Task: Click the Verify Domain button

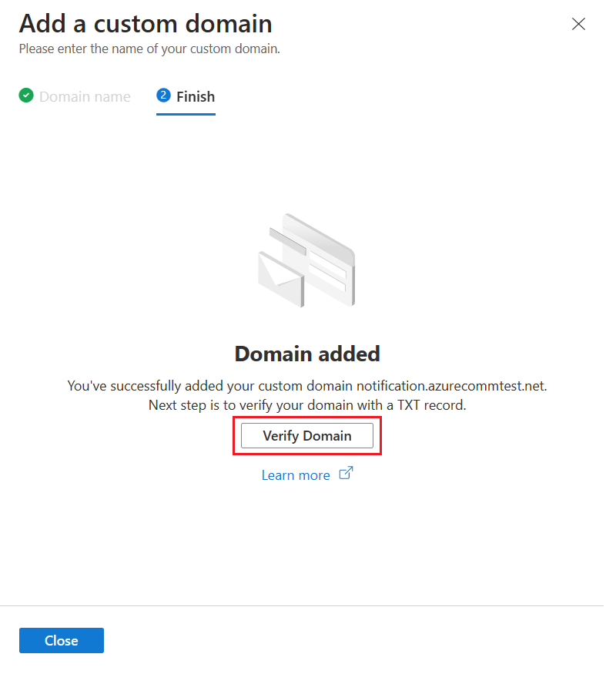Action: click(306, 435)
